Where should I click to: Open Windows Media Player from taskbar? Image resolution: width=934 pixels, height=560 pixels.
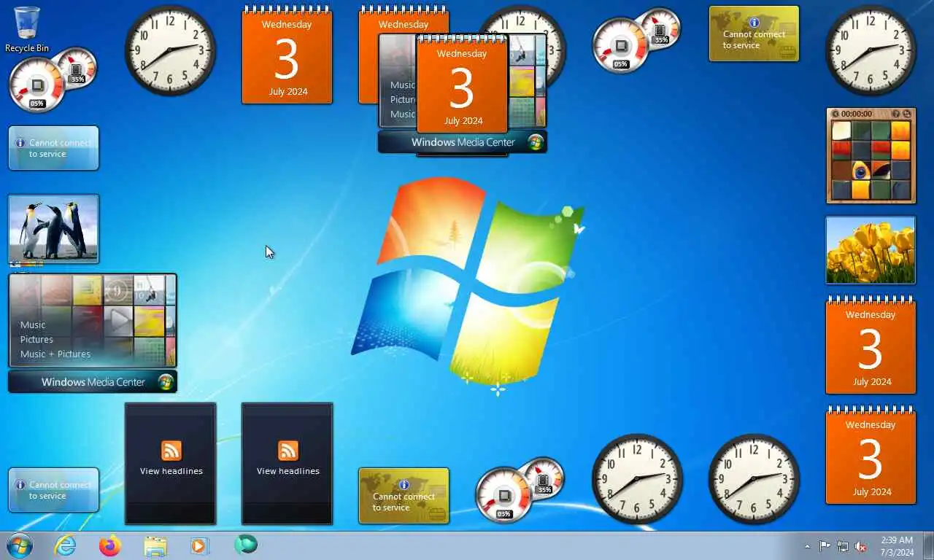(x=199, y=545)
